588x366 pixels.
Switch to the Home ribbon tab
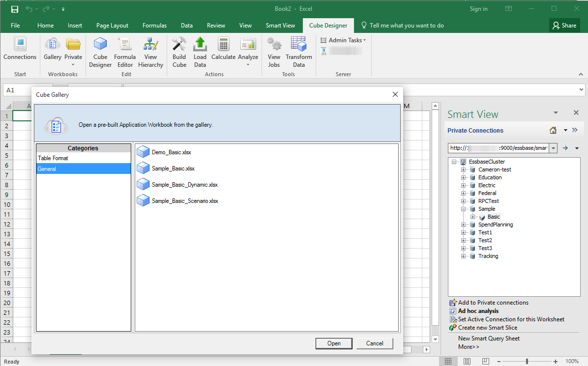(45, 26)
